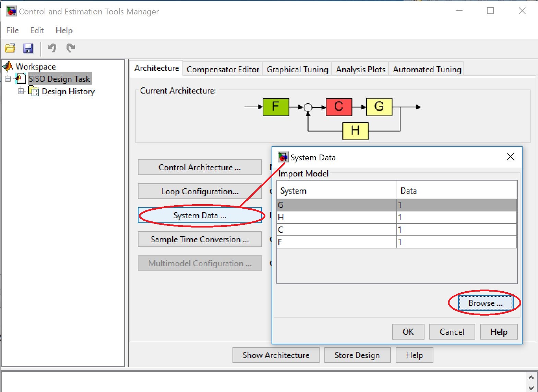Switch to the Architecture tab
The width and height of the screenshot is (538, 392).
tap(157, 68)
